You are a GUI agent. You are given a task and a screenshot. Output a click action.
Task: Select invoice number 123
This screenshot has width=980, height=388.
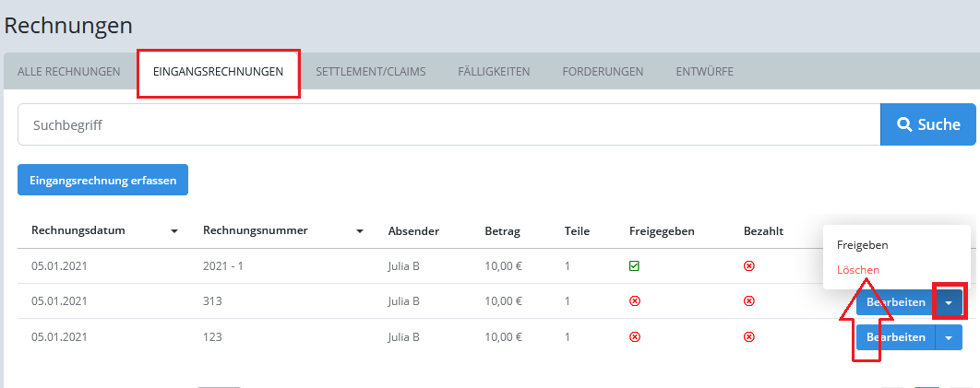212,336
